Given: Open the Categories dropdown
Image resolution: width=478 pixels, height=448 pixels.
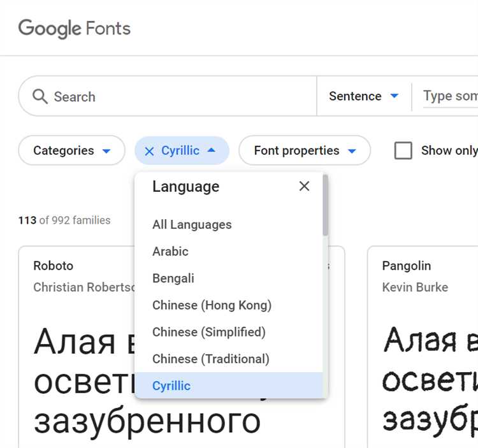Looking at the screenshot, I should (x=71, y=150).
